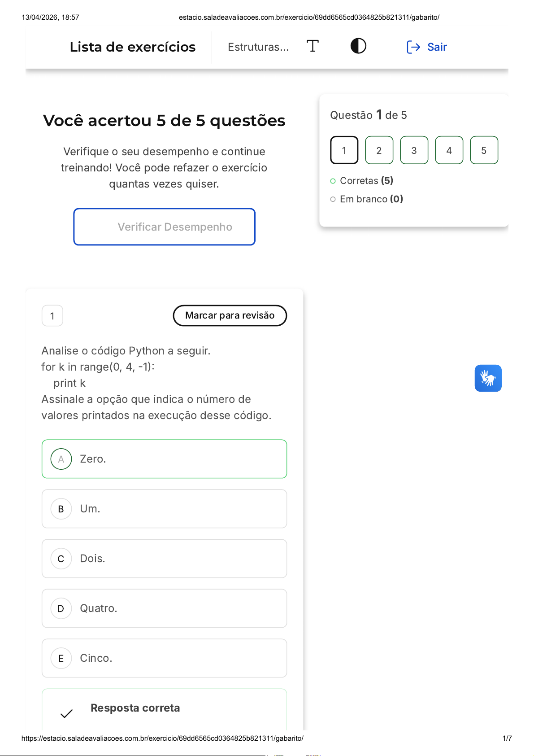Image resolution: width=534 pixels, height=756 pixels.
Task: Click the Resposta correta checkmark icon
Action: coord(66,713)
